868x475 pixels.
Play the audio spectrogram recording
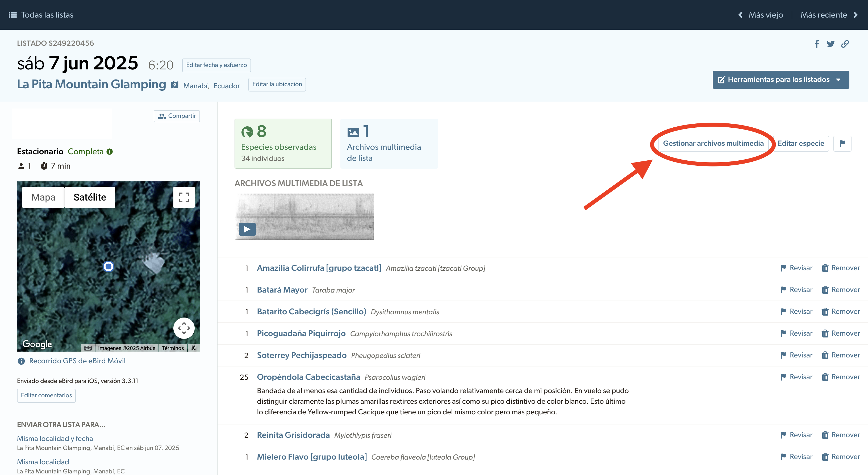pos(247,230)
